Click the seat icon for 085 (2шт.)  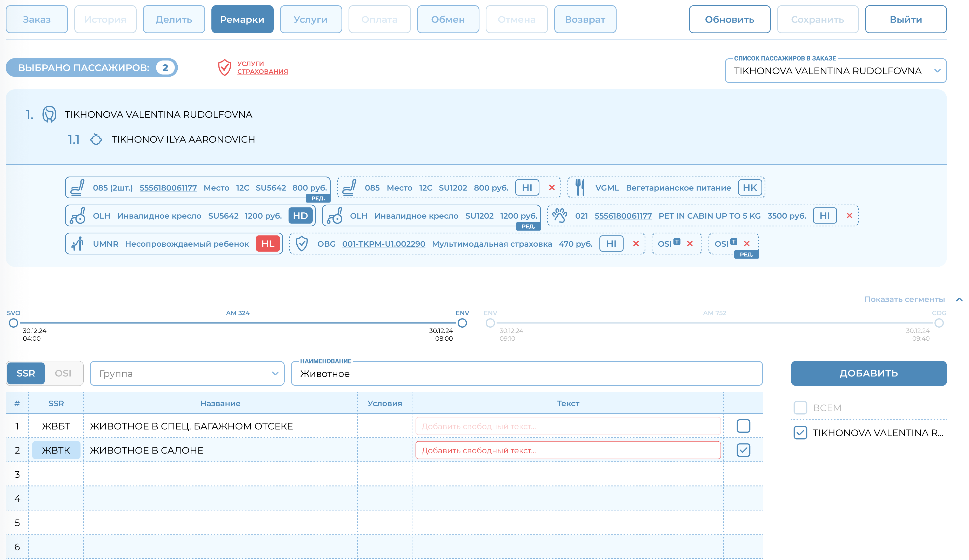tap(78, 187)
